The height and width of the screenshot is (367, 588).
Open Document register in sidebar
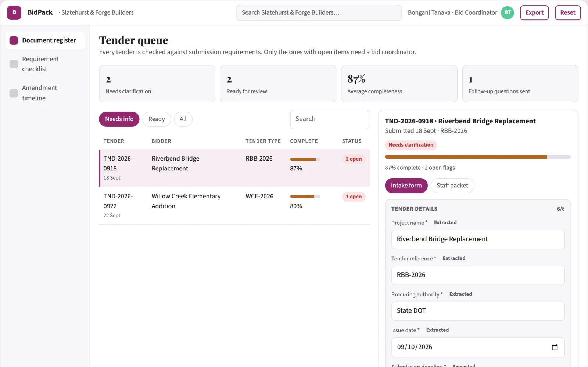point(45,40)
